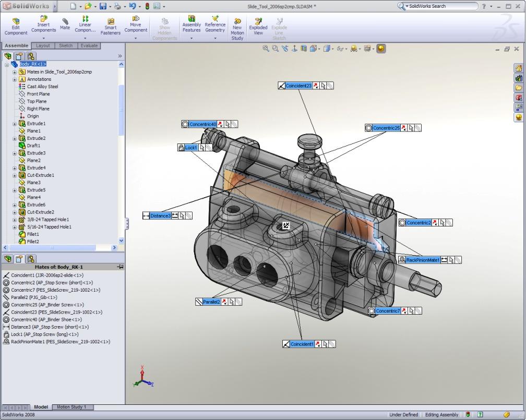Toggle the RealView graphics gold sphere button
526x420 pixels.
381,49
